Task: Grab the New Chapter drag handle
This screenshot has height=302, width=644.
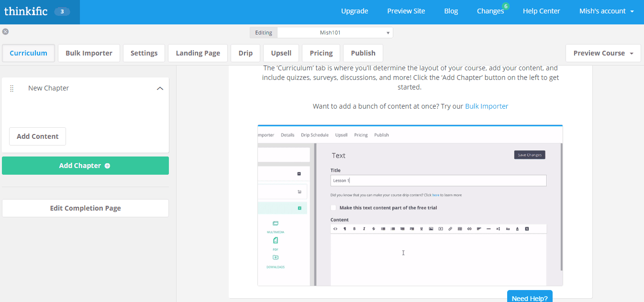Action: pos(12,89)
